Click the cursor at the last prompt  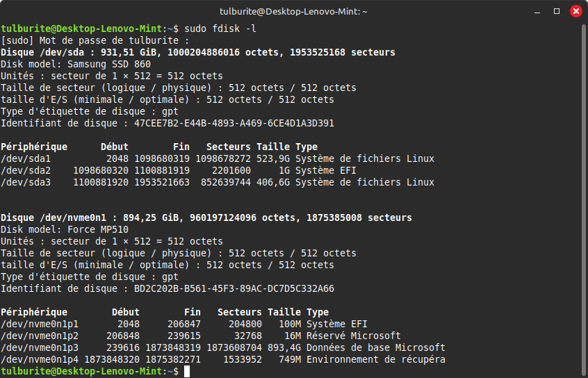click(186, 372)
